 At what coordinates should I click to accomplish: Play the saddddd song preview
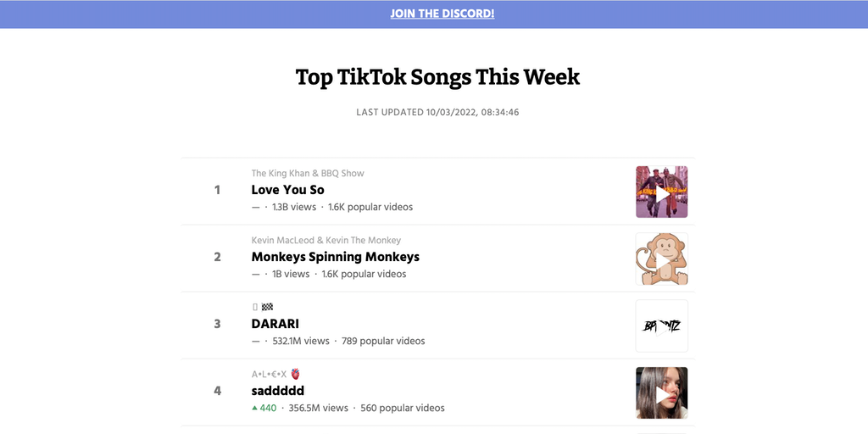(x=661, y=392)
